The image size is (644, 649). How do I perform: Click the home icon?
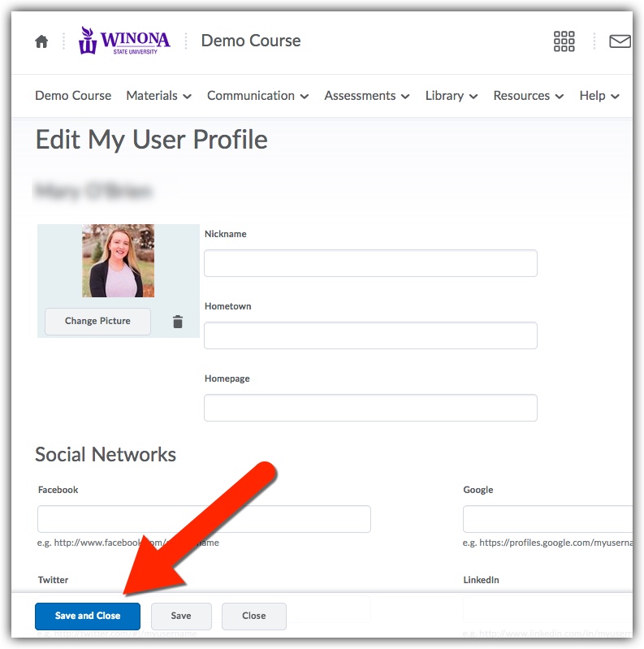click(x=41, y=41)
